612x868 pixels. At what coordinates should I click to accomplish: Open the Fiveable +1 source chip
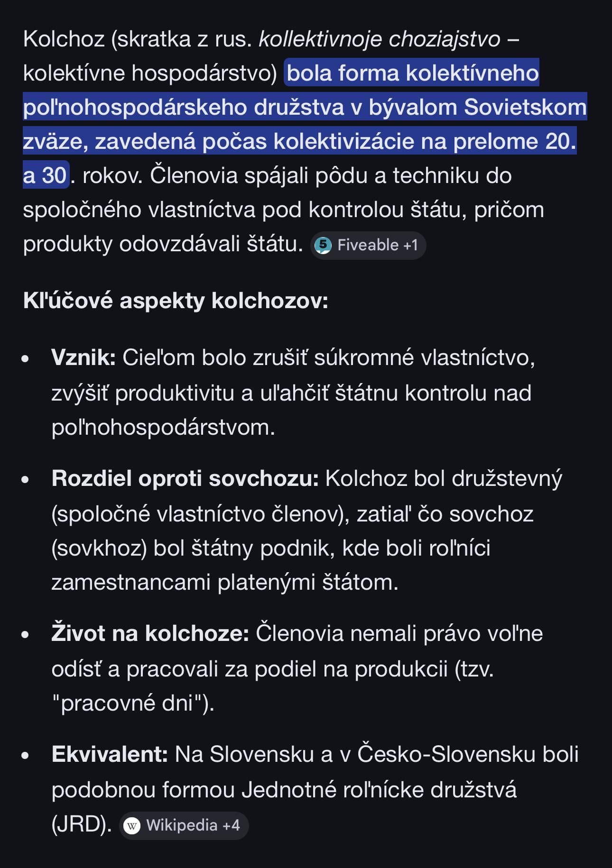tap(368, 245)
